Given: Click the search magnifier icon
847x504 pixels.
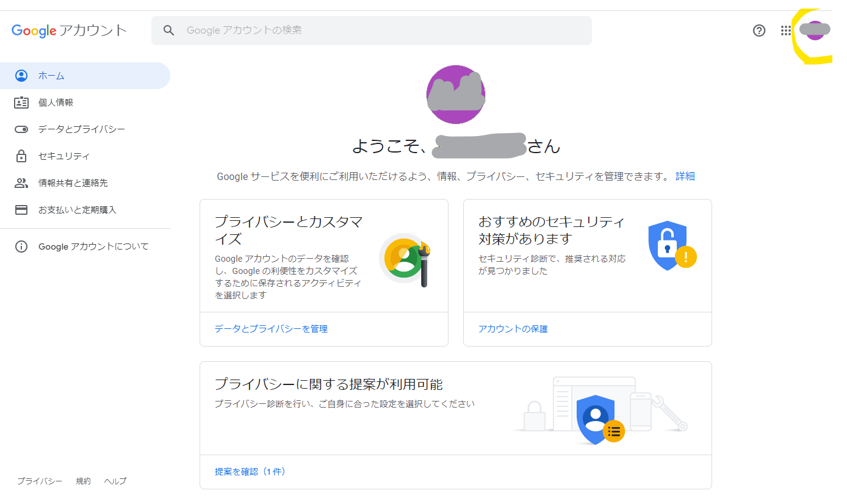Looking at the screenshot, I should point(169,30).
